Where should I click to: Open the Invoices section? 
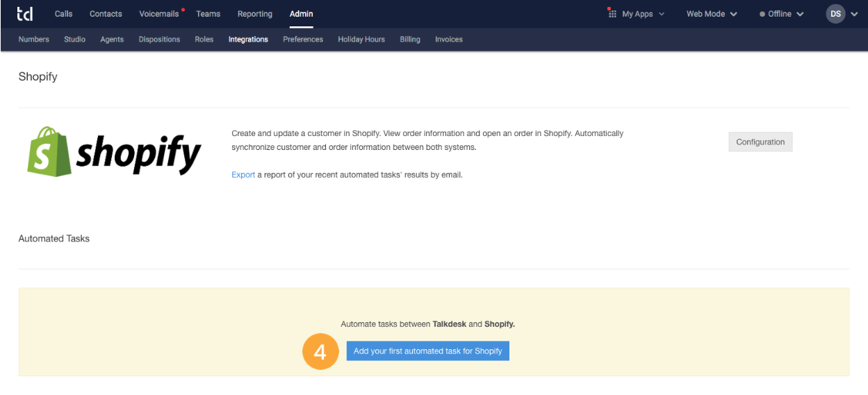tap(449, 40)
